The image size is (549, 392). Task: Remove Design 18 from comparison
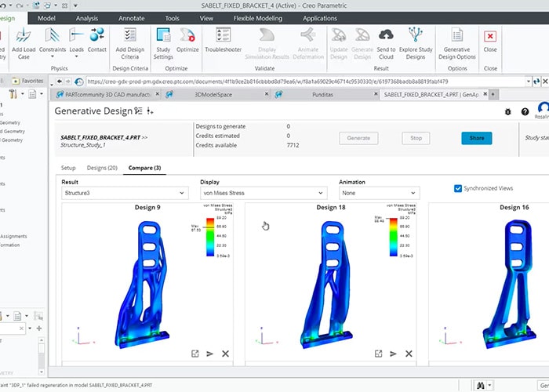click(x=409, y=354)
